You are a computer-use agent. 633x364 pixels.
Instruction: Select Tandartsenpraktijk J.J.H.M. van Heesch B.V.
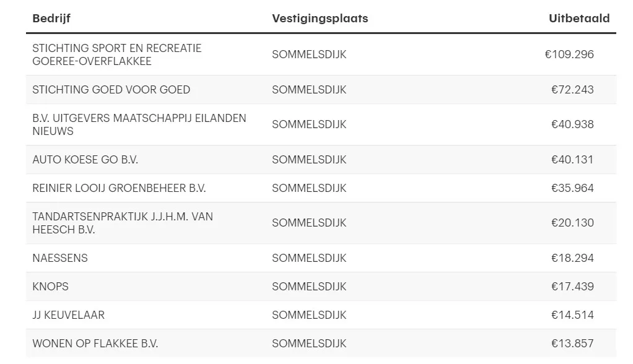click(x=123, y=223)
